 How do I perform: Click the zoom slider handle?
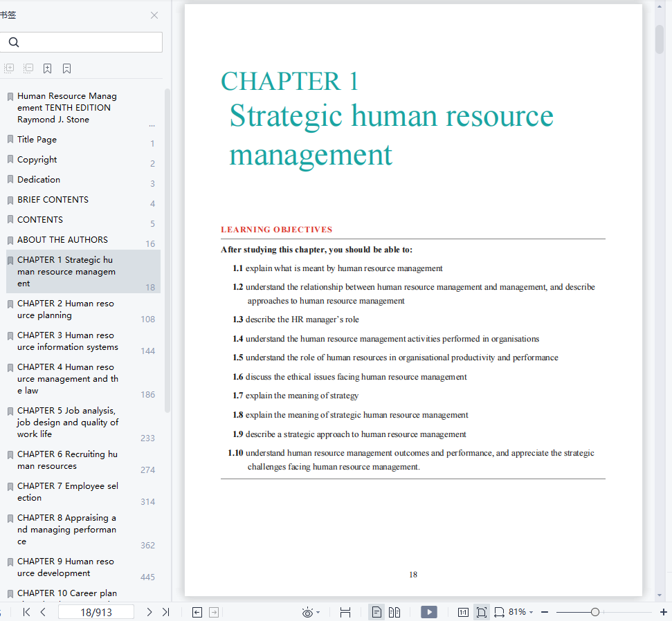point(595,612)
